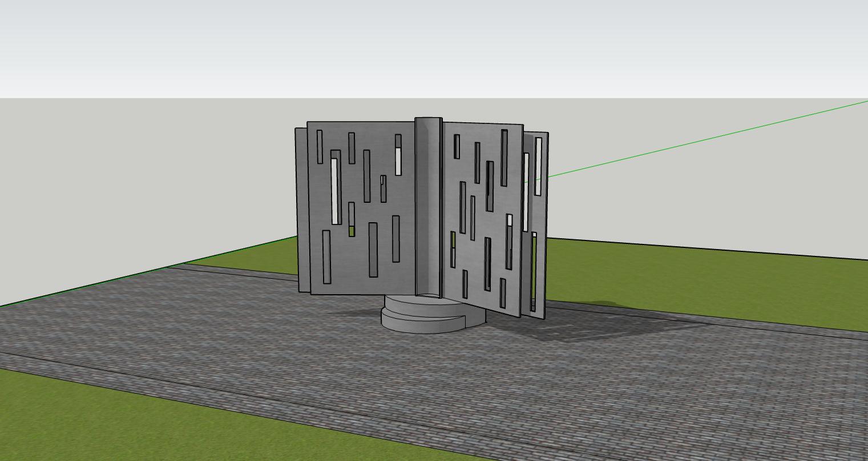Click the small green-filled slot in left panel

[352, 231]
